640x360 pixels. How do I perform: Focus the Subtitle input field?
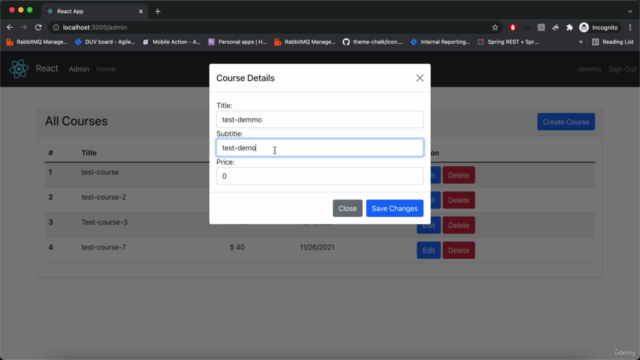tap(320, 148)
